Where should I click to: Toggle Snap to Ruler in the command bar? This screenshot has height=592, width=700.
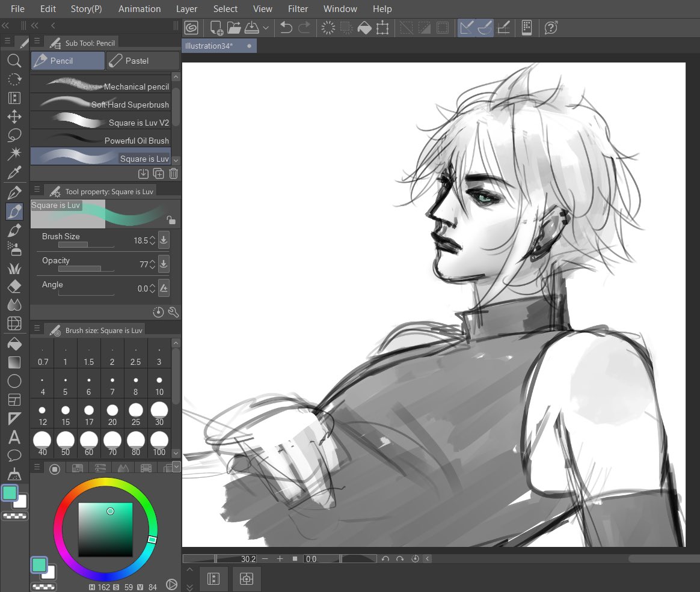pyautogui.click(x=466, y=28)
